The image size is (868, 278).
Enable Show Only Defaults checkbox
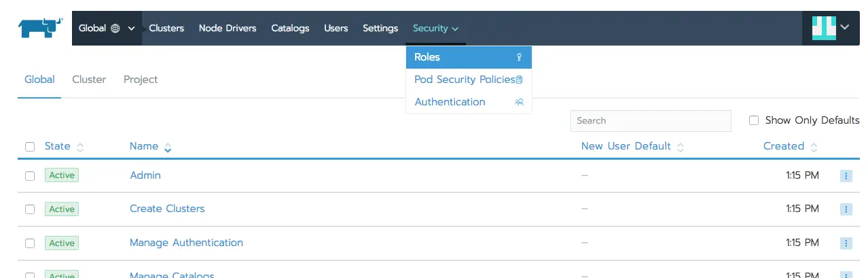(x=754, y=120)
